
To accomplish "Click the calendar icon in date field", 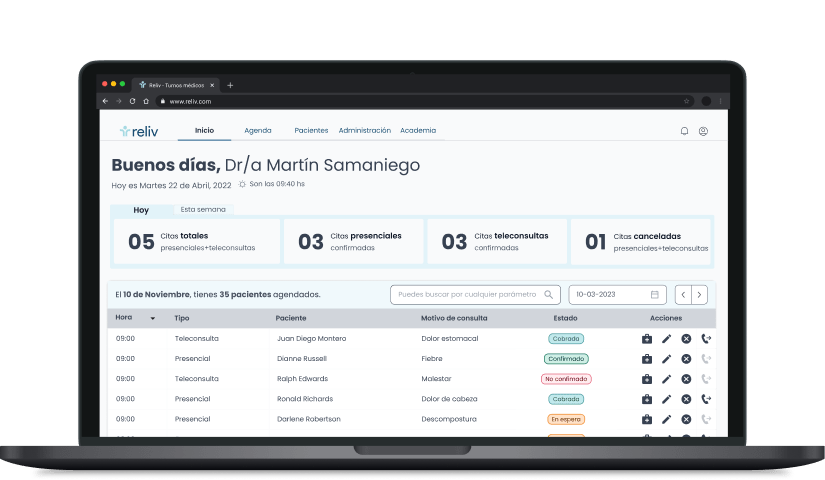I will coord(655,295).
